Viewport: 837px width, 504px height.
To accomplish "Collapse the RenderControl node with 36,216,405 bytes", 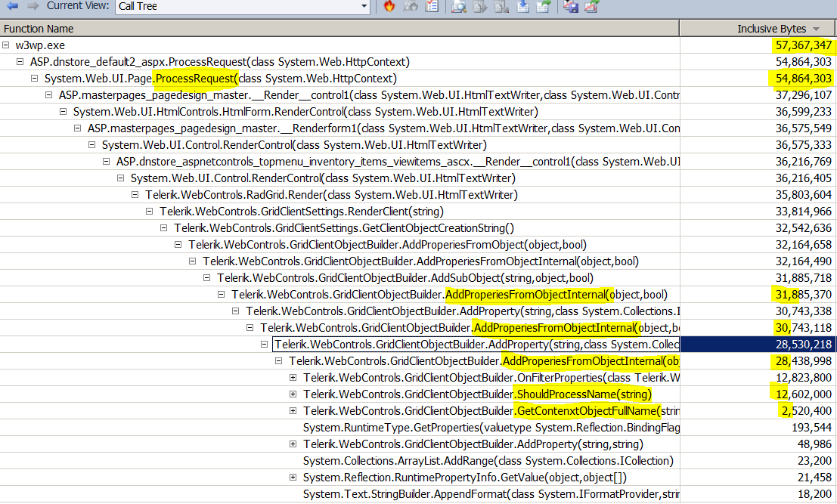I will coord(121,178).
